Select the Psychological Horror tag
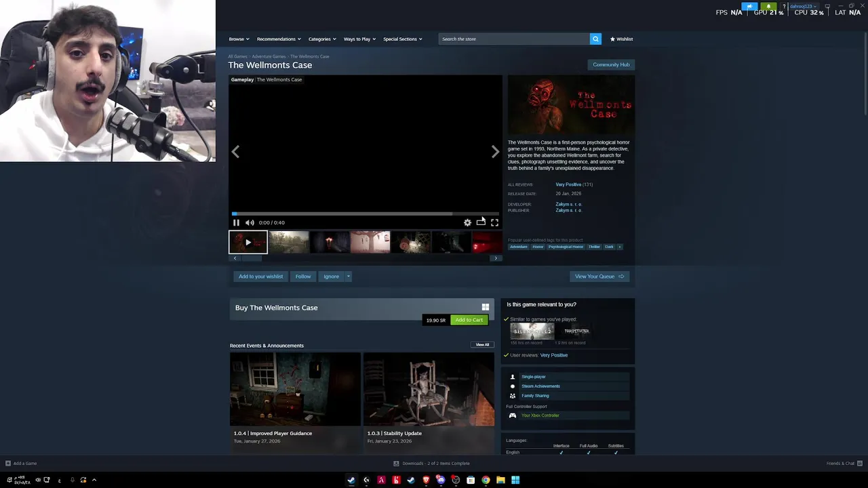The height and width of the screenshot is (488, 868). pos(566,247)
